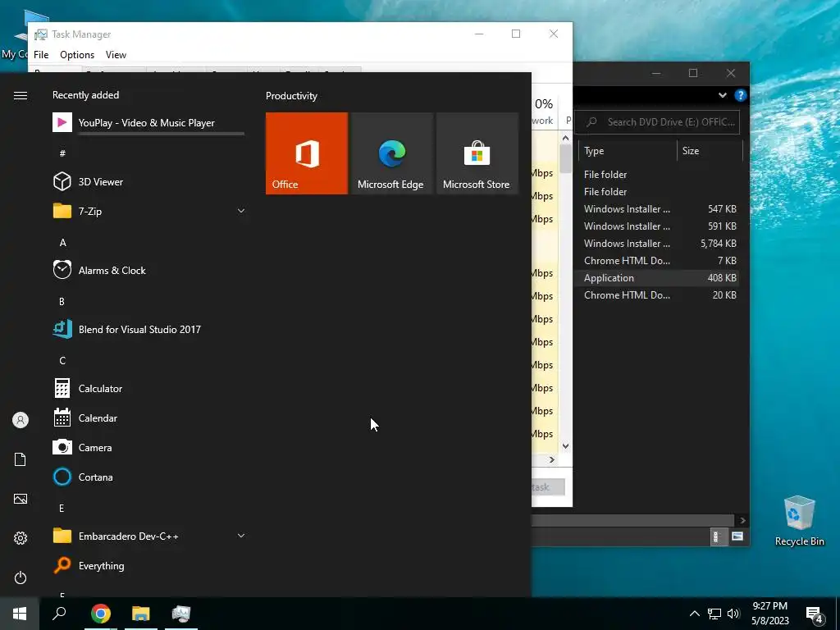The width and height of the screenshot is (840, 630).
Task: Launch Microsoft Edge tile
Action: coord(391,153)
